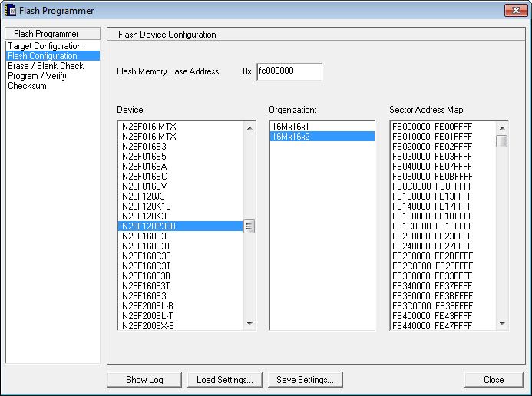Select device IN28F016SA
This screenshot has height=396, width=532.
pos(180,167)
